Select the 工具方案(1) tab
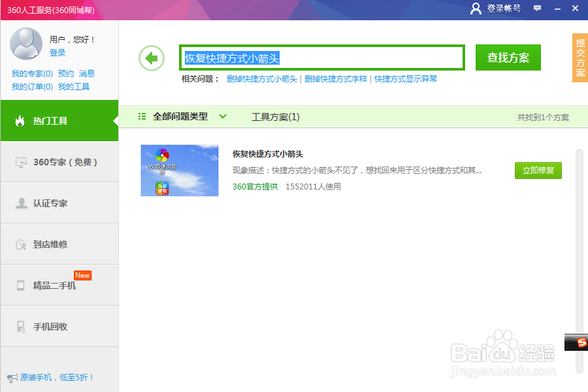The height and width of the screenshot is (392, 588). (x=275, y=117)
